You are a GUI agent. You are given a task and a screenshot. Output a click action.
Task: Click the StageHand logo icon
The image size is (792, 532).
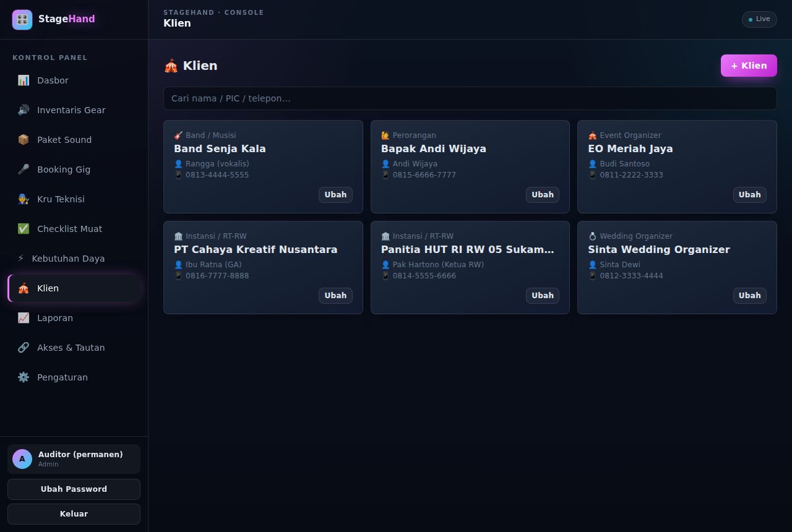point(22,20)
